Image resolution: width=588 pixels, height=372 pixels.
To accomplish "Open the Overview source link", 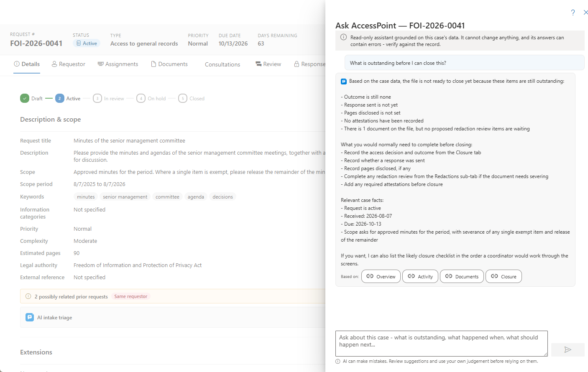I will click(381, 277).
